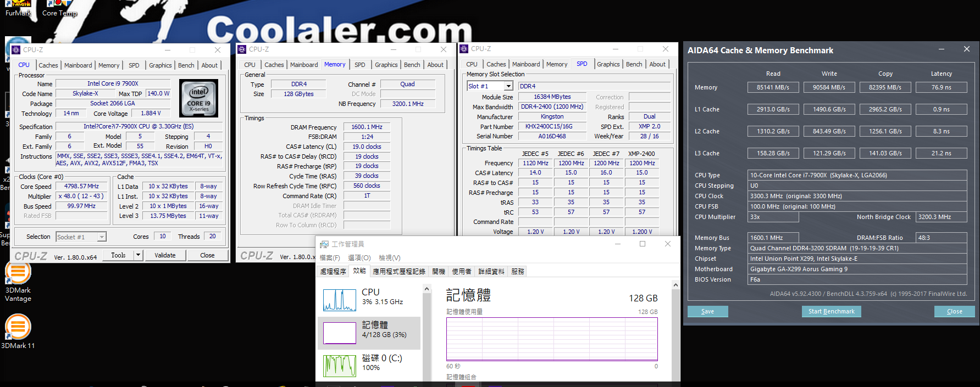The image size is (980, 387).
Task: Open Bench tab in left CPU-Z window
Action: (x=186, y=65)
